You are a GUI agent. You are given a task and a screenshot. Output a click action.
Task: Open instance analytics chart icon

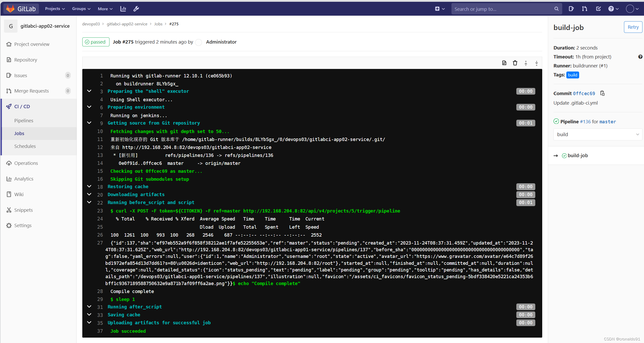123,9
